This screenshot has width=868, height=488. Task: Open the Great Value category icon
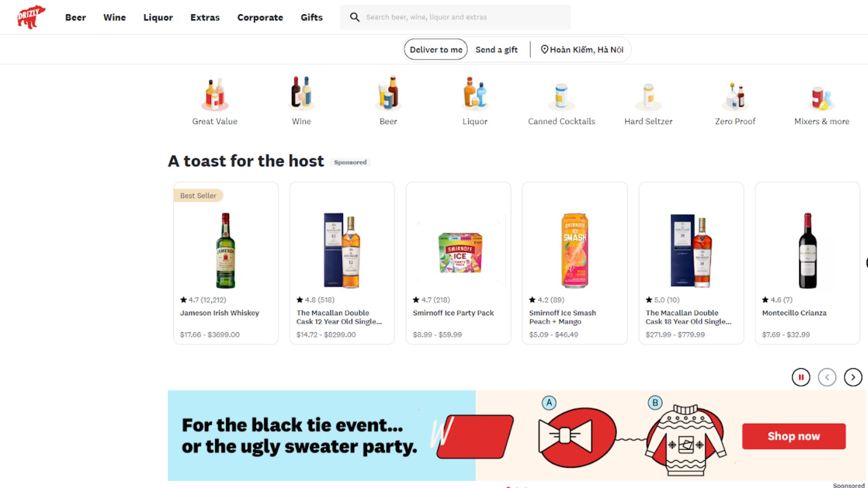(x=215, y=94)
